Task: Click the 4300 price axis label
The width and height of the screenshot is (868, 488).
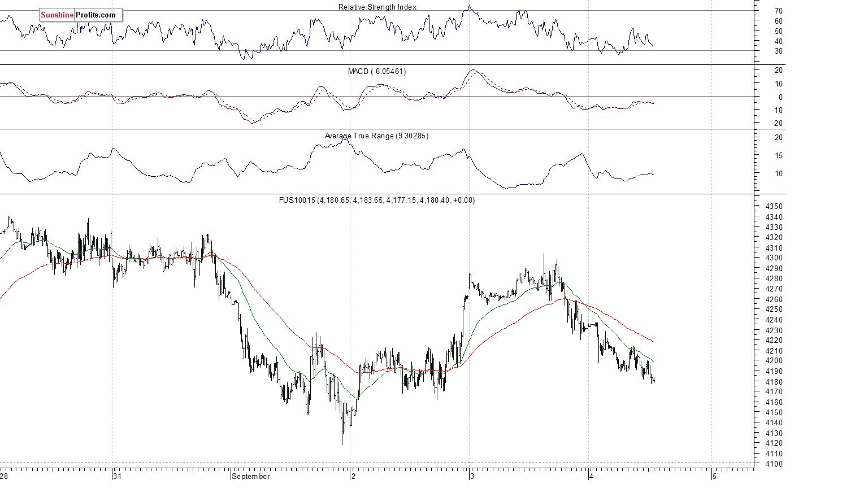Action: coord(774,258)
